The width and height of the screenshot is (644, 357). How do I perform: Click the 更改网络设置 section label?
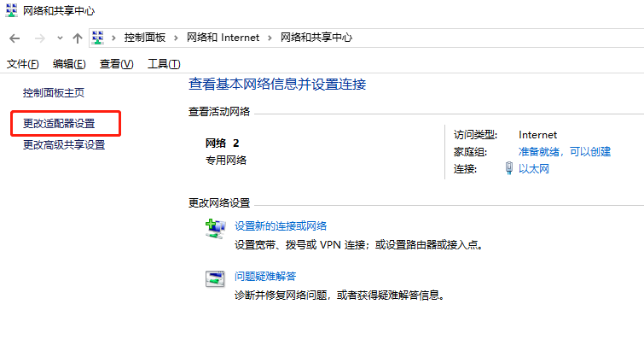[219, 203]
